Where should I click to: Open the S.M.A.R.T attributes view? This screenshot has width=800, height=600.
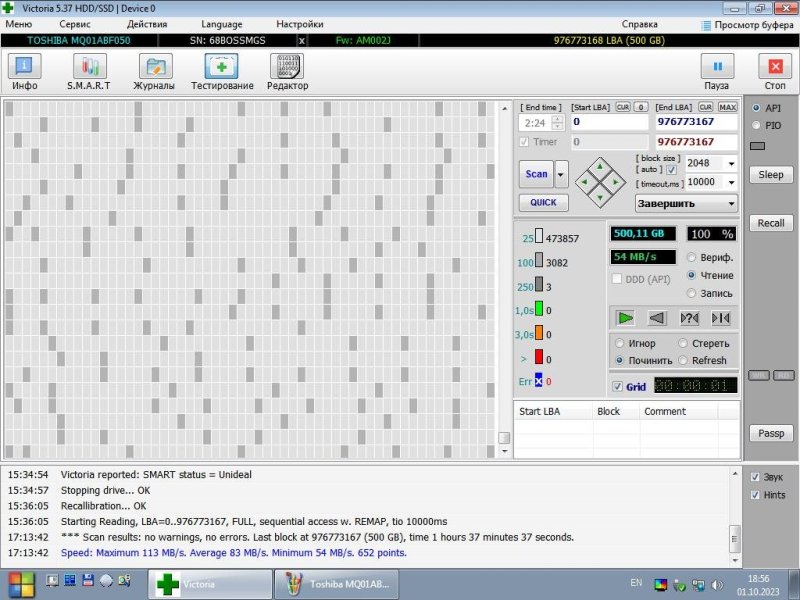click(88, 68)
